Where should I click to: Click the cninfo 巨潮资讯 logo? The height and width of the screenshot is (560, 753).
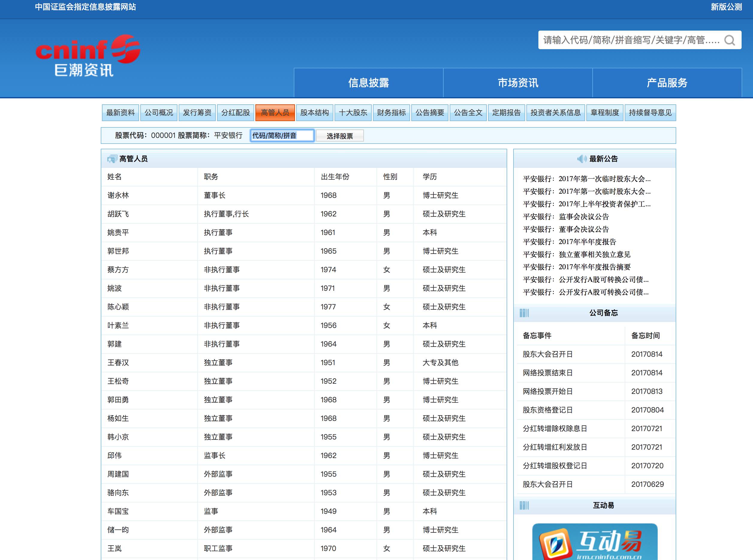click(88, 55)
